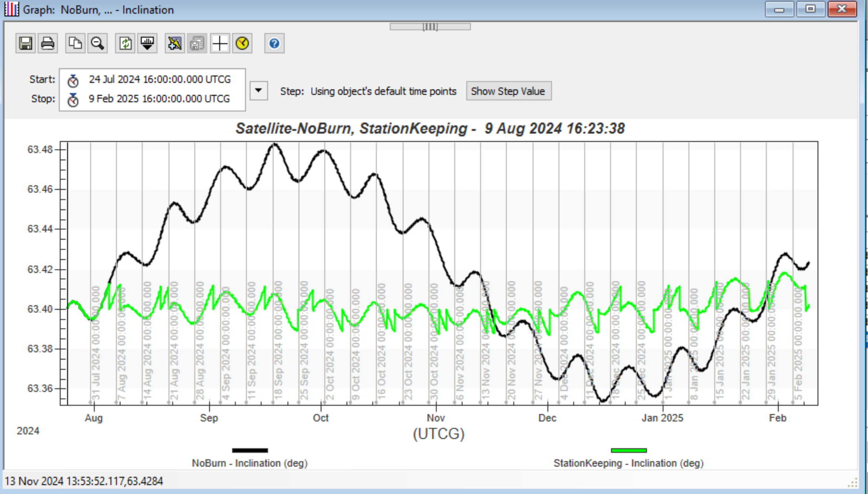This screenshot has height=494, width=868.
Task: Expand the time interval dropdown arrow
Action: tap(259, 90)
